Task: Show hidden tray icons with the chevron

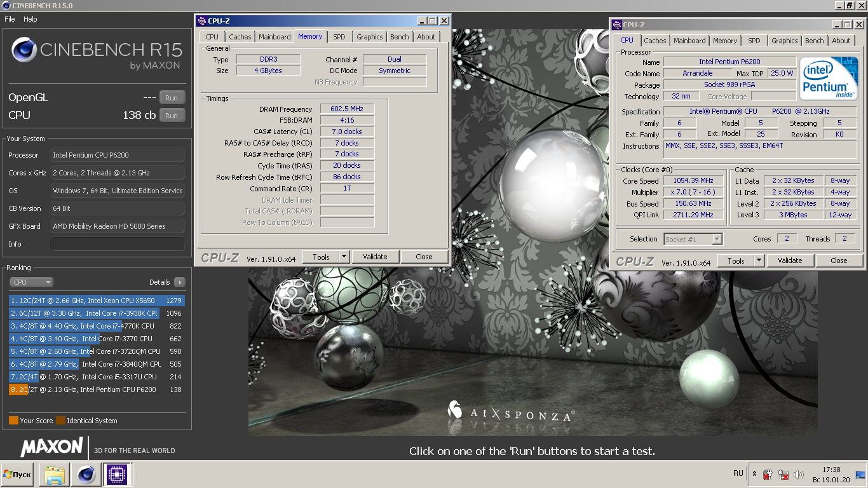Action: click(x=754, y=474)
